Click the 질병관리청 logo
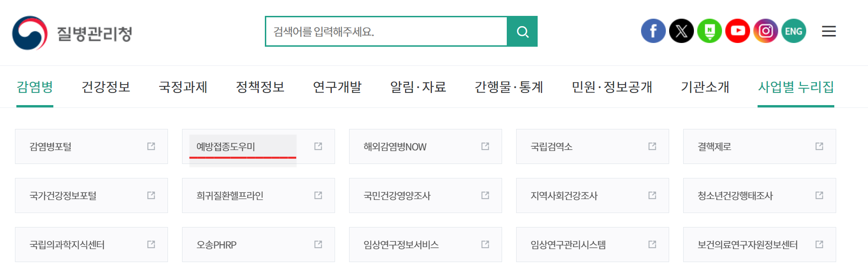Image resolution: width=868 pixels, height=263 pixels. coord(72,33)
